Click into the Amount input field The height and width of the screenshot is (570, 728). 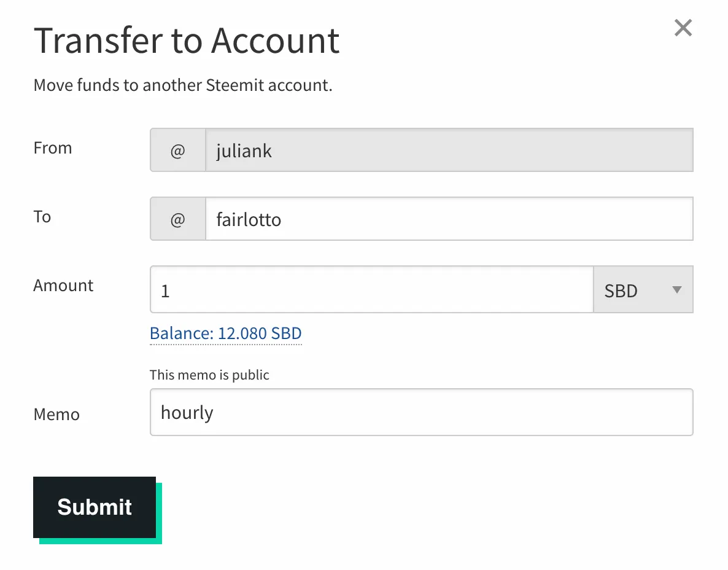[371, 290]
